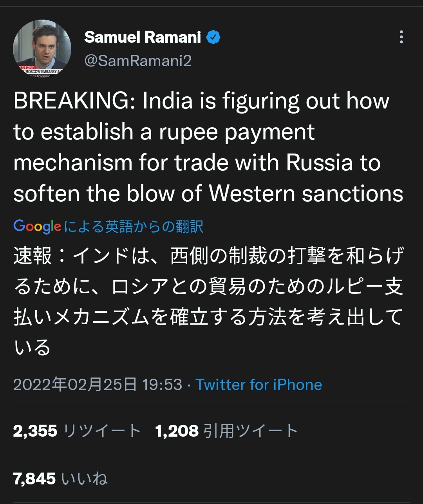Click the word Russia in the tweet
Image resolution: width=423 pixels, height=504 pixels.
(x=320, y=163)
